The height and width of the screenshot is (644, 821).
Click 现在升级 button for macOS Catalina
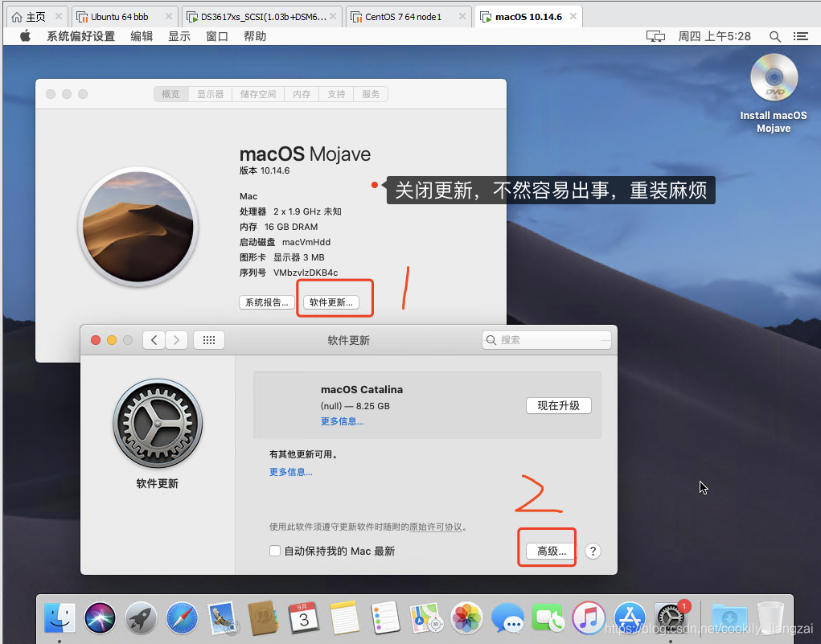(x=559, y=406)
